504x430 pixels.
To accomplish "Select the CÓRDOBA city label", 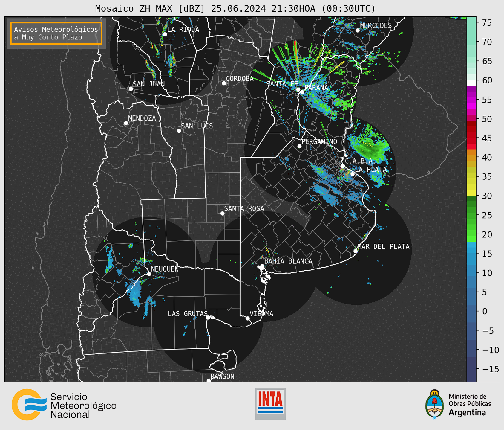I will tap(240, 78).
